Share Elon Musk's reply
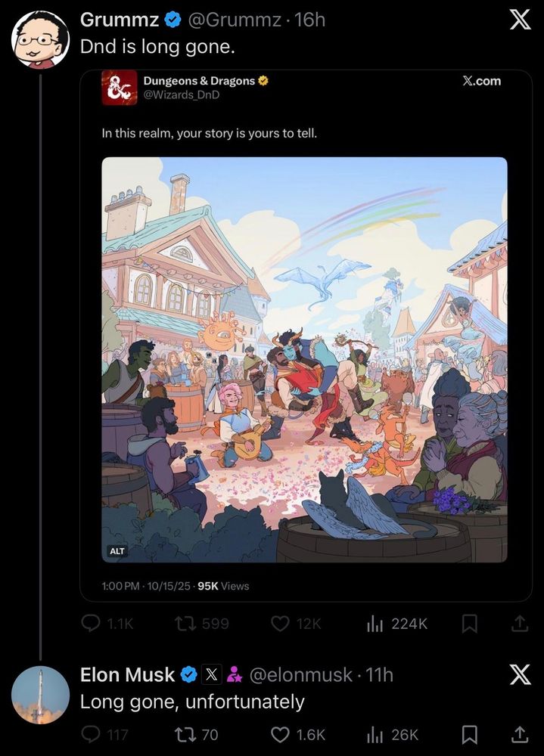The width and height of the screenshot is (544, 756). tap(520, 734)
